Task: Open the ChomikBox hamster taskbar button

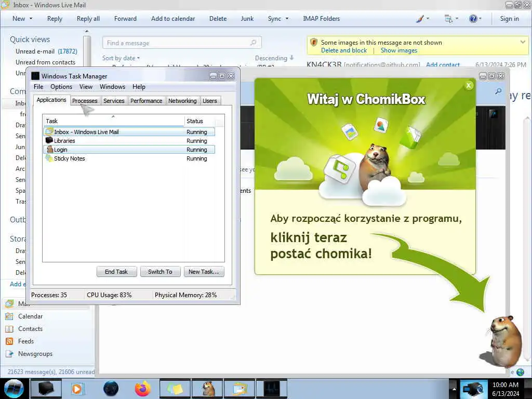Action: [x=207, y=389]
